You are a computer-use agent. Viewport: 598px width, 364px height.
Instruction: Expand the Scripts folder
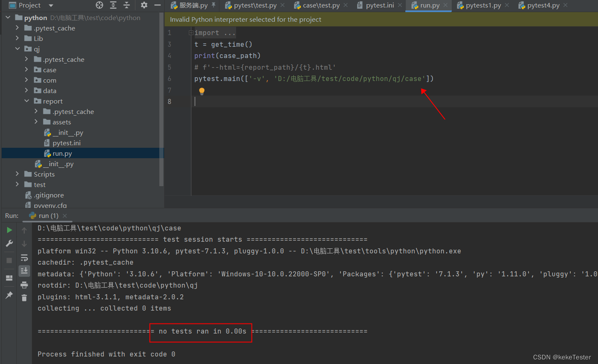pyautogui.click(x=17, y=174)
